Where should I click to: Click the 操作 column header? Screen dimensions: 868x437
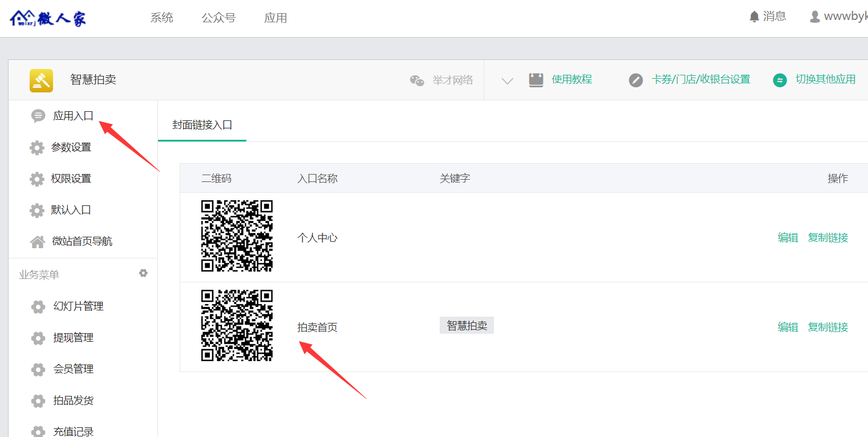click(x=838, y=179)
